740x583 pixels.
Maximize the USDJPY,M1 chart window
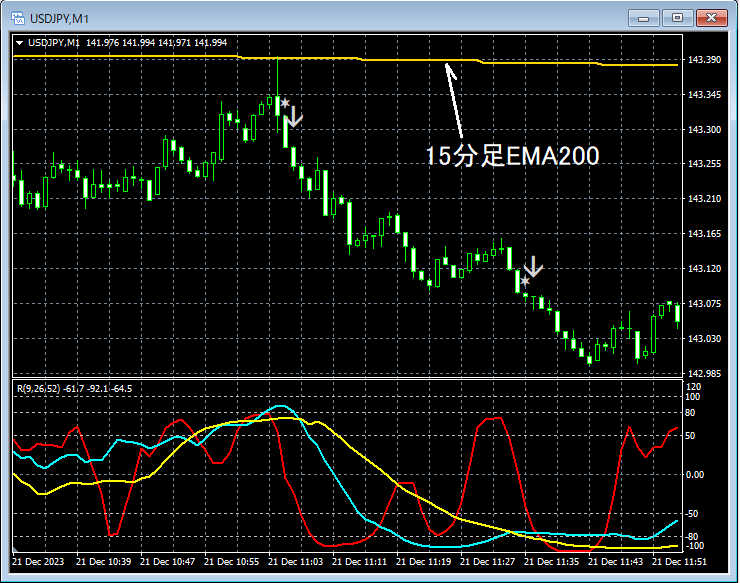click(x=677, y=18)
